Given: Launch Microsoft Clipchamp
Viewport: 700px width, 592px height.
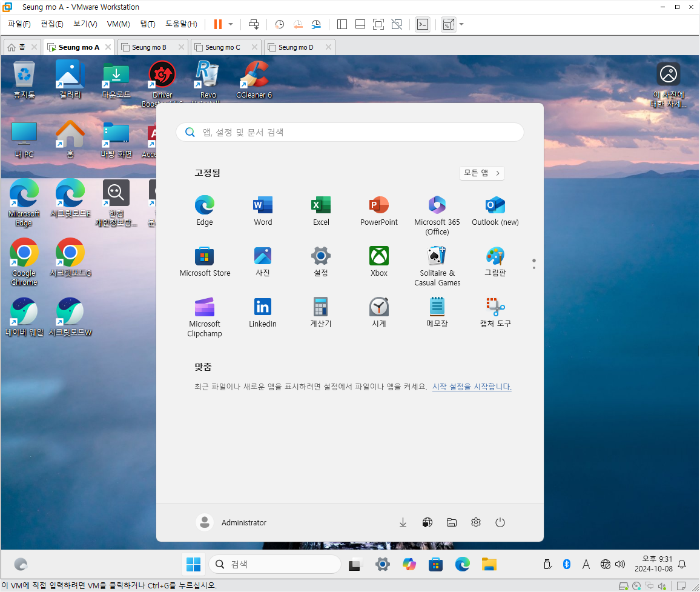Looking at the screenshot, I should click(205, 318).
